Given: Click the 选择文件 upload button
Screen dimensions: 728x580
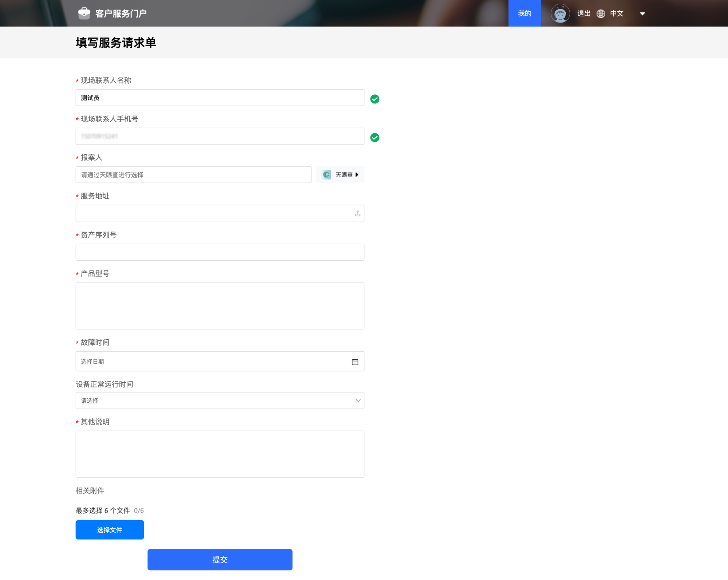Looking at the screenshot, I should tap(110, 530).
